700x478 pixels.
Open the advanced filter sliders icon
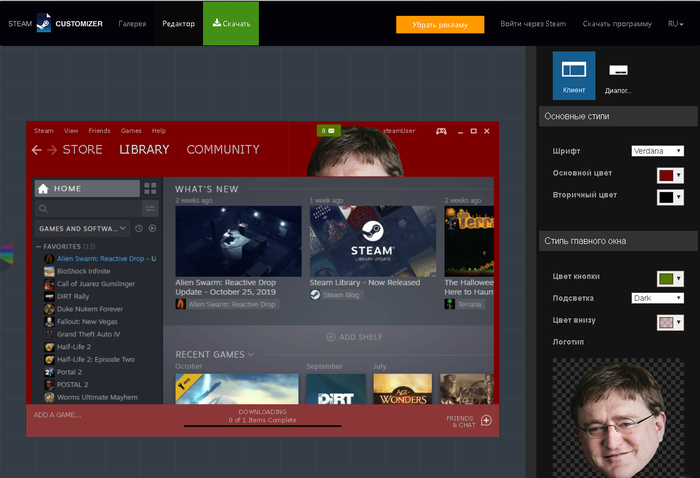(x=150, y=208)
